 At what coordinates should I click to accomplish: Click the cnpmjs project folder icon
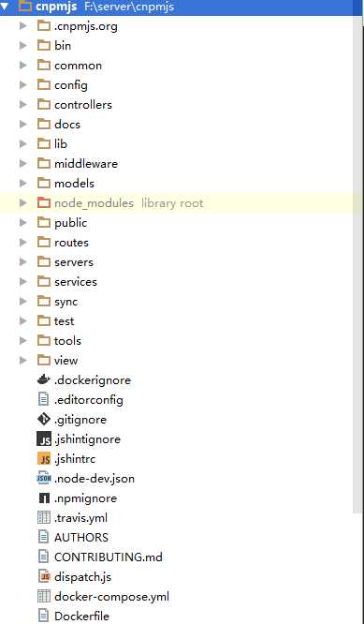click(x=25, y=6)
